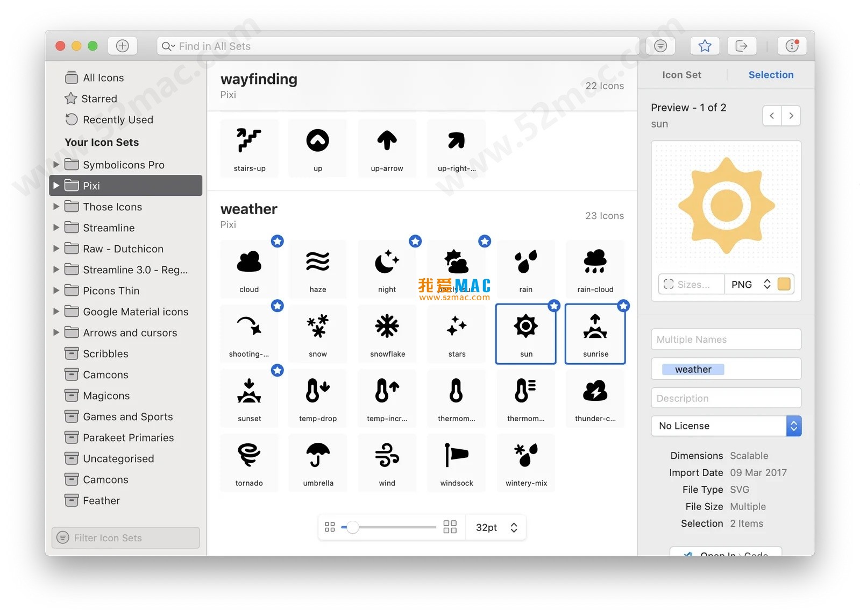Click the export toolbar button
Screen dimensions: 860x616
coord(742,46)
